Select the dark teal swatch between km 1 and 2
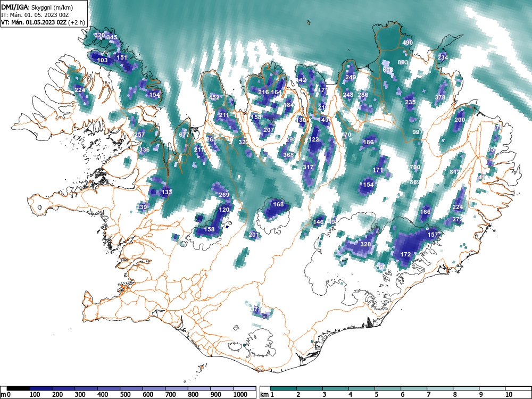Image resolution: width=532 pixels, height=399 pixels. (284, 388)
